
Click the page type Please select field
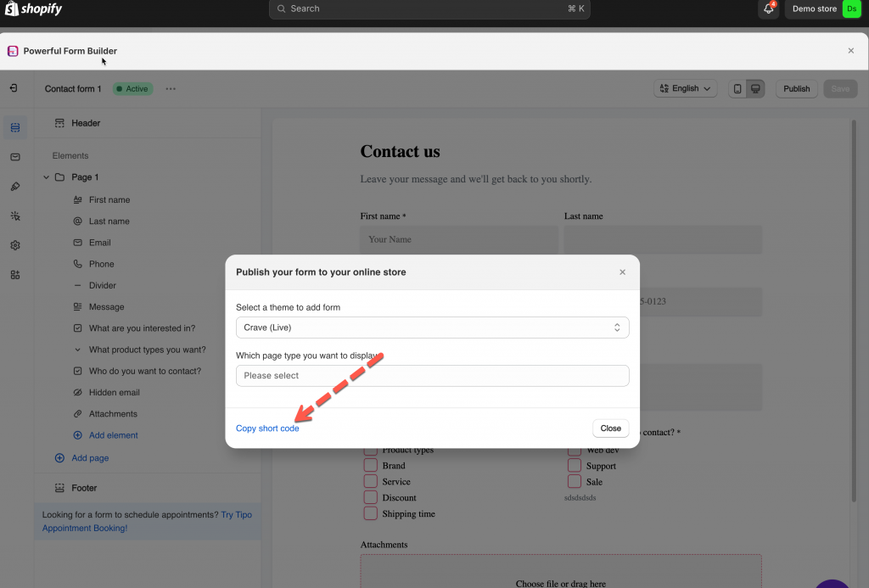[432, 376]
